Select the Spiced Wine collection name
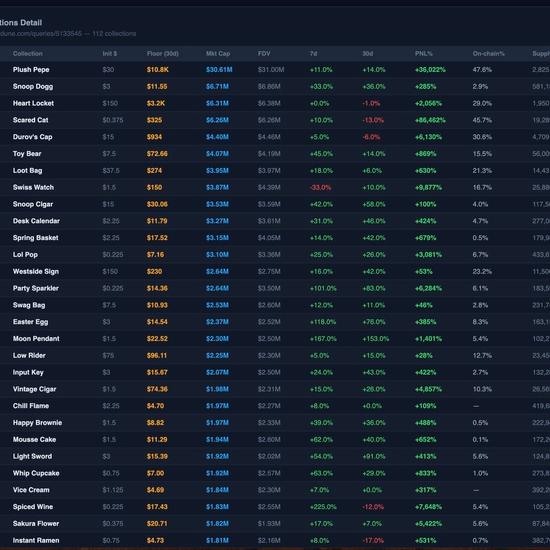This screenshot has width=550, height=550. click(x=33, y=508)
